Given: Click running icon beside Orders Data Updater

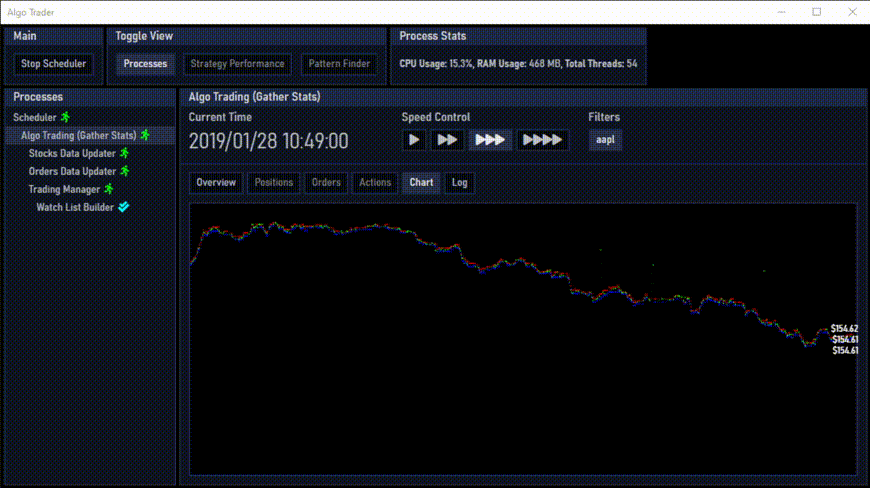Looking at the screenshot, I should click(x=125, y=171).
